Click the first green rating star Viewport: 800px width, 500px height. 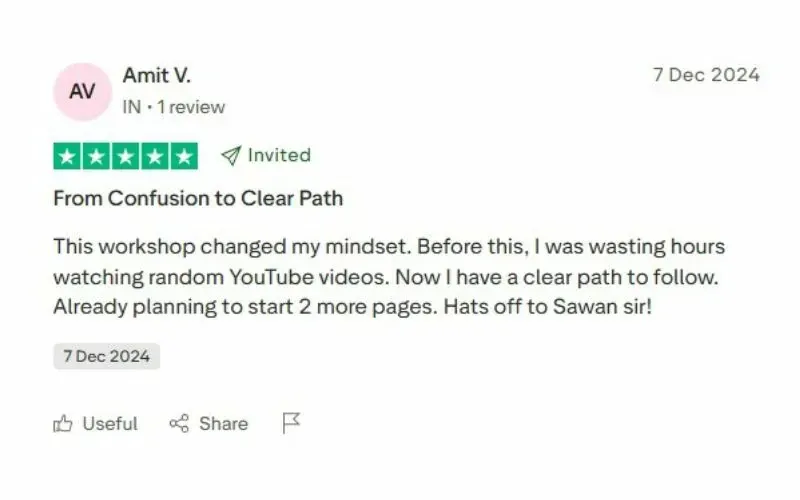pos(67,156)
